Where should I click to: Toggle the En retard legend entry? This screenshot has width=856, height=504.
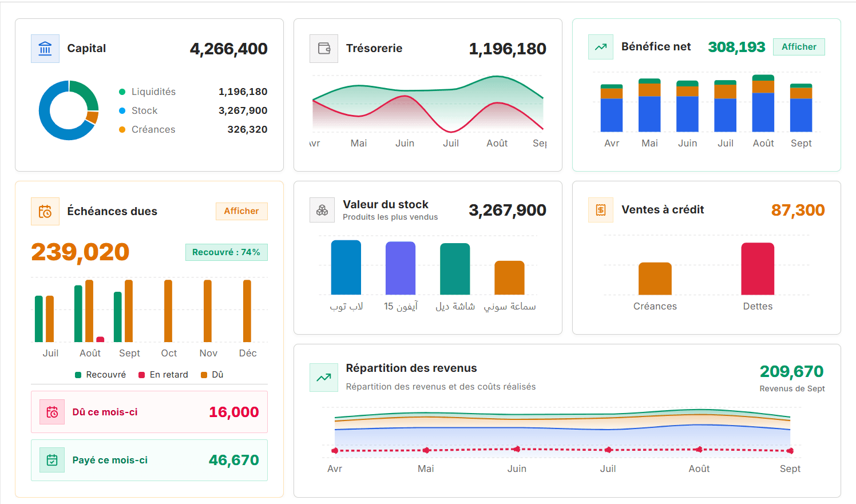(163, 375)
